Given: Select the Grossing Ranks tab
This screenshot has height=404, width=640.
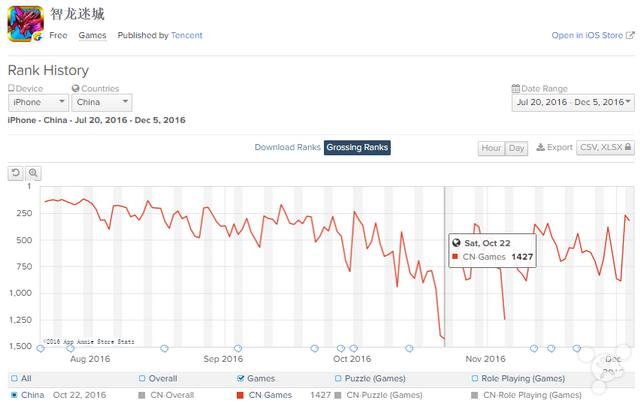Looking at the screenshot, I should [x=357, y=147].
